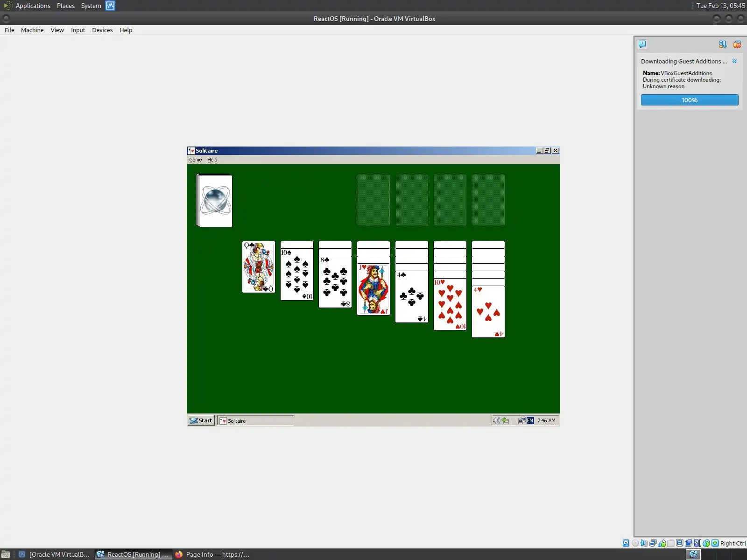Click the USB devices status icon
This screenshot has height=560, width=747.
tap(662, 543)
